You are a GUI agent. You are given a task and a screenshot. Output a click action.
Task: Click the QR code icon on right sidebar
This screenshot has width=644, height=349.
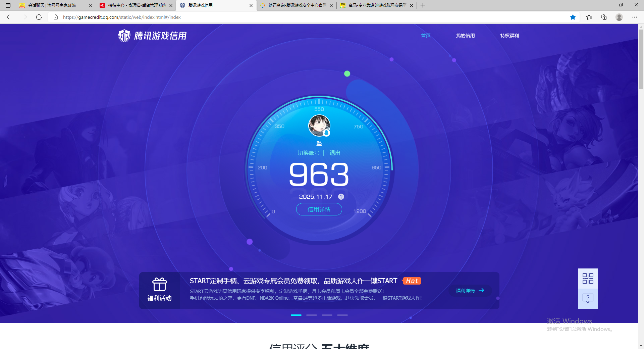point(588,279)
